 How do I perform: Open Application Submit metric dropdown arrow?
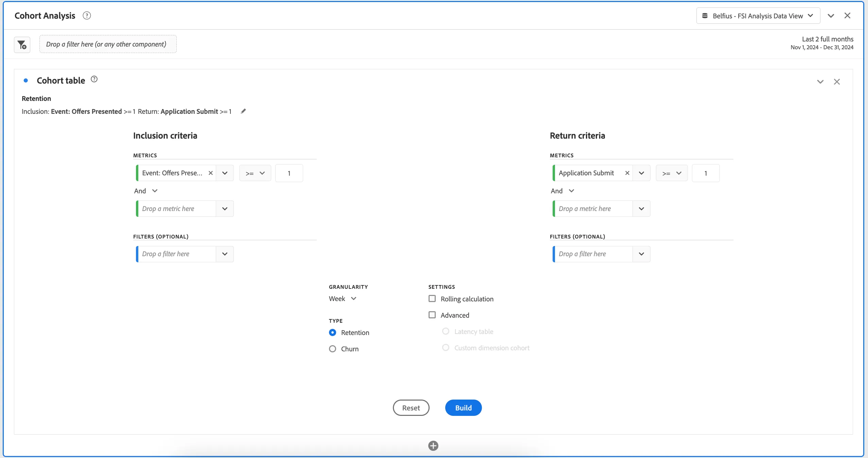pos(642,173)
